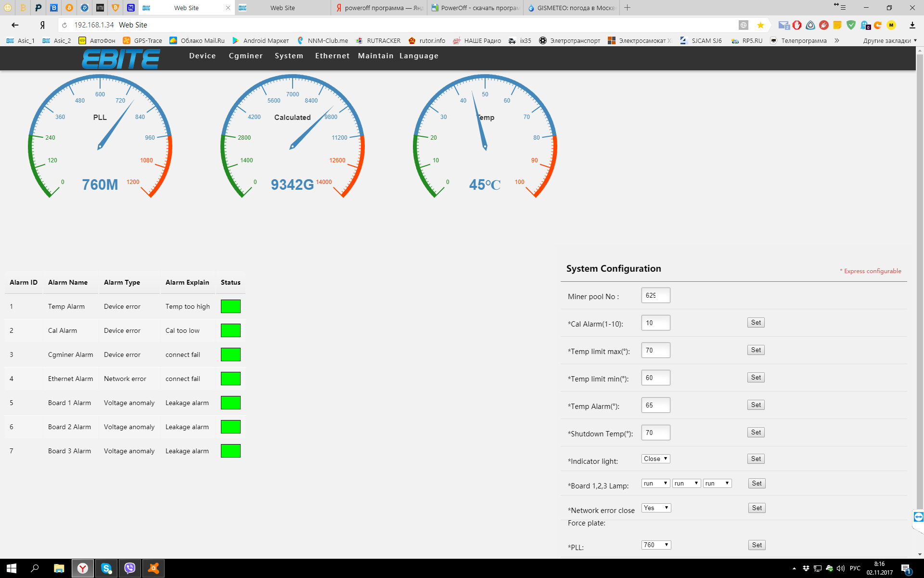The width and height of the screenshot is (924, 578).
Task: Open the Cgminer menu
Action: click(245, 56)
